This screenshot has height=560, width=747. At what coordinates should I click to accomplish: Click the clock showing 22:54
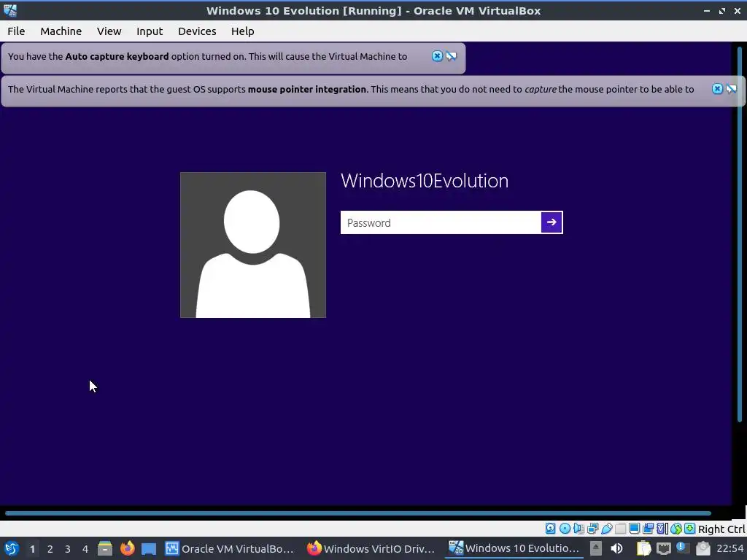pyautogui.click(x=729, y=548)
